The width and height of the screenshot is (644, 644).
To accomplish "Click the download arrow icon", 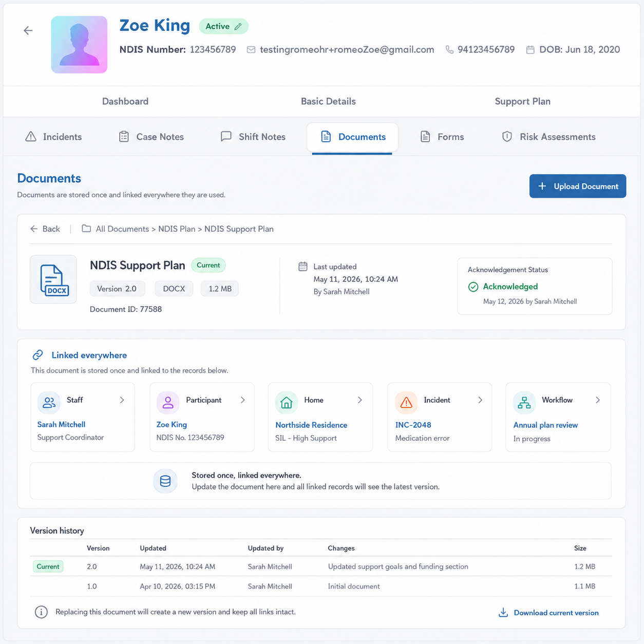I will (503, 613).
